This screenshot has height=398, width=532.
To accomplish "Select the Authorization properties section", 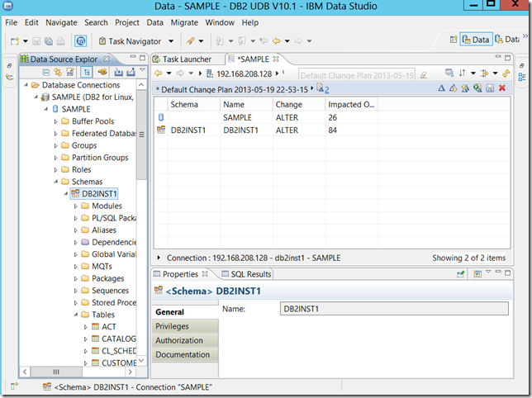I will click(178, 340).
